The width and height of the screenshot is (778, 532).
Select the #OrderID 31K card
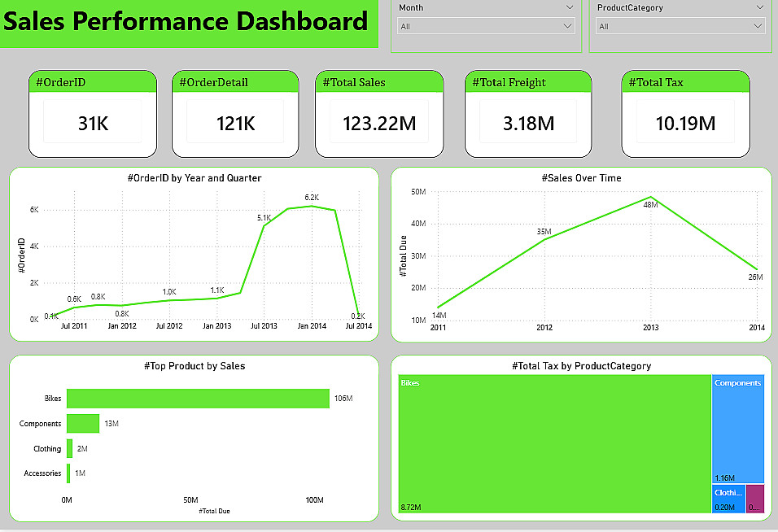click(x=93, y=114)
